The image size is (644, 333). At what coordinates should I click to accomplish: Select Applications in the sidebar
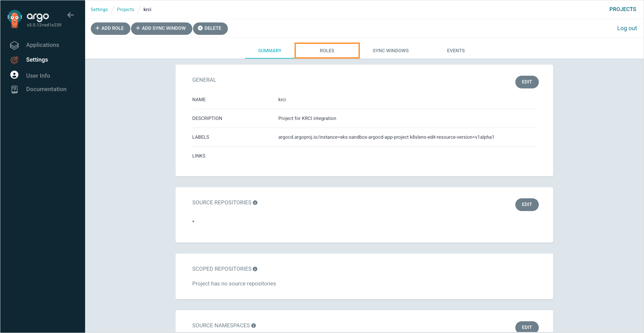click(x=43, y=45)
